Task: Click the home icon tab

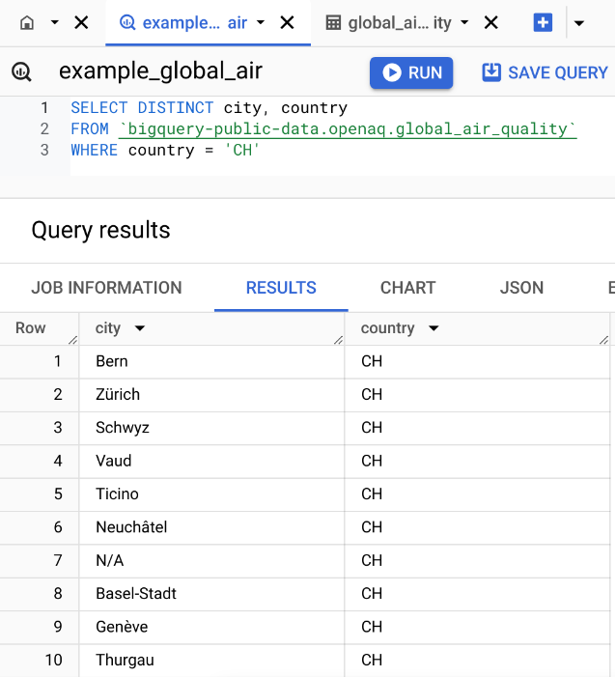Action: tap(27, 22)
